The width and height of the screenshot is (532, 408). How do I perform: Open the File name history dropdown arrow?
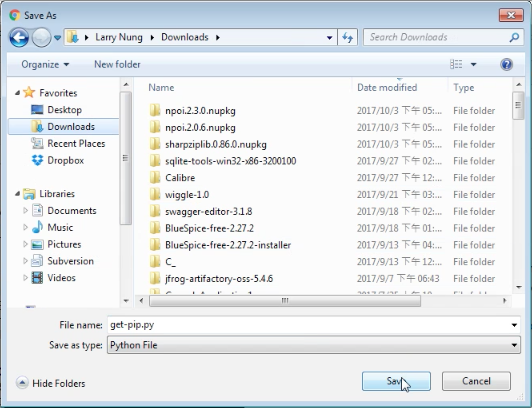click(514, 325)
